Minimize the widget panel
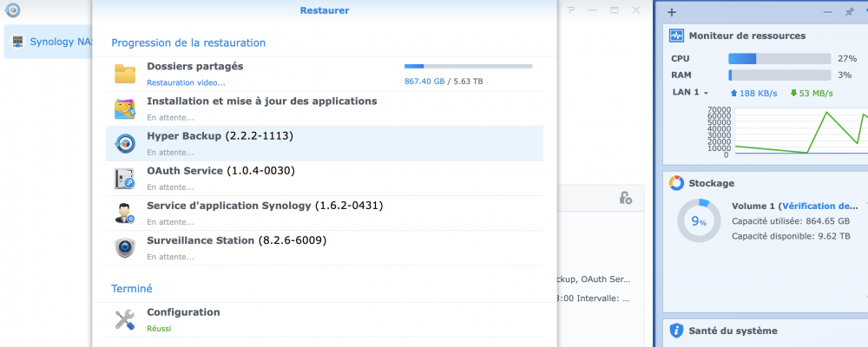The width and height of the screenshot is (868, 347). click(827, 12)
